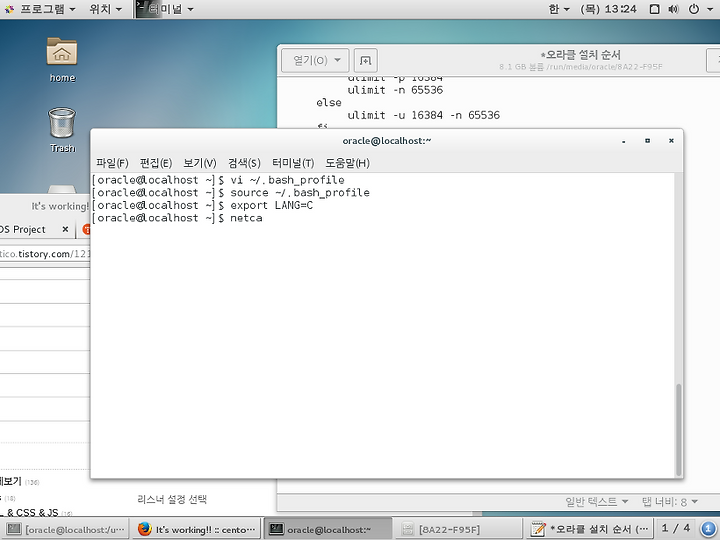The height and width of the screenshot is (540, 720).
Task: Switch to [oracle@localhost:/u… taskbar window
Action: [x=66, y=529]
